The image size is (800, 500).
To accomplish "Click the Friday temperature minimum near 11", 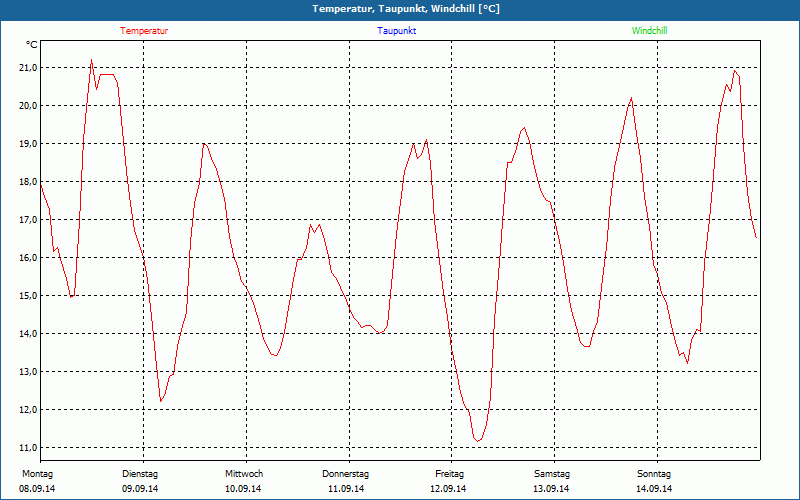I will (478, 441).
